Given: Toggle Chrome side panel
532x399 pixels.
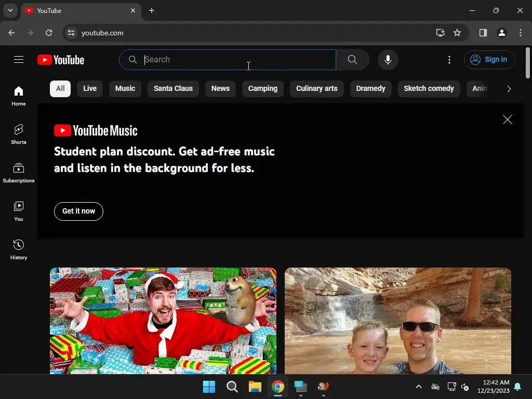Looking at the screenshot, I should point(483,33).
